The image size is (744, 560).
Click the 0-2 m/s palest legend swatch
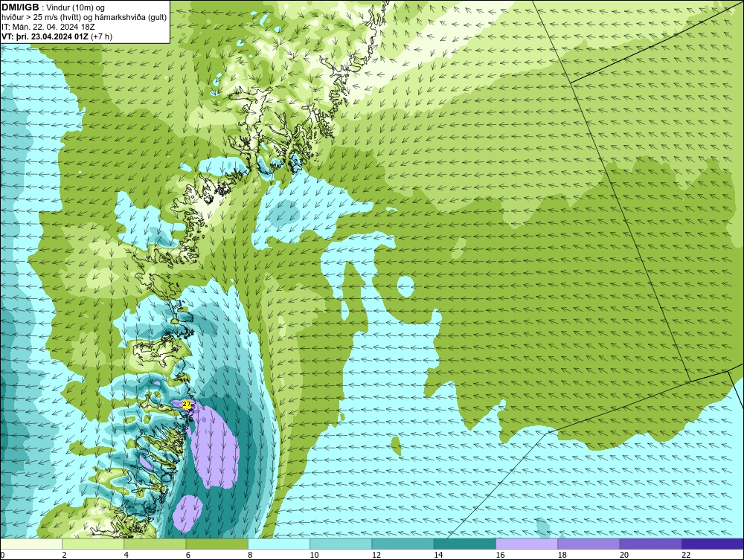click(x=31, y=544)
